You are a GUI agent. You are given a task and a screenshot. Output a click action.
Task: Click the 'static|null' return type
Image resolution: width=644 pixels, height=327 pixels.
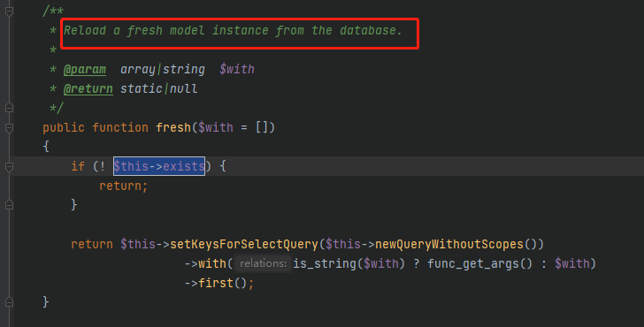[x=159, y=88]
